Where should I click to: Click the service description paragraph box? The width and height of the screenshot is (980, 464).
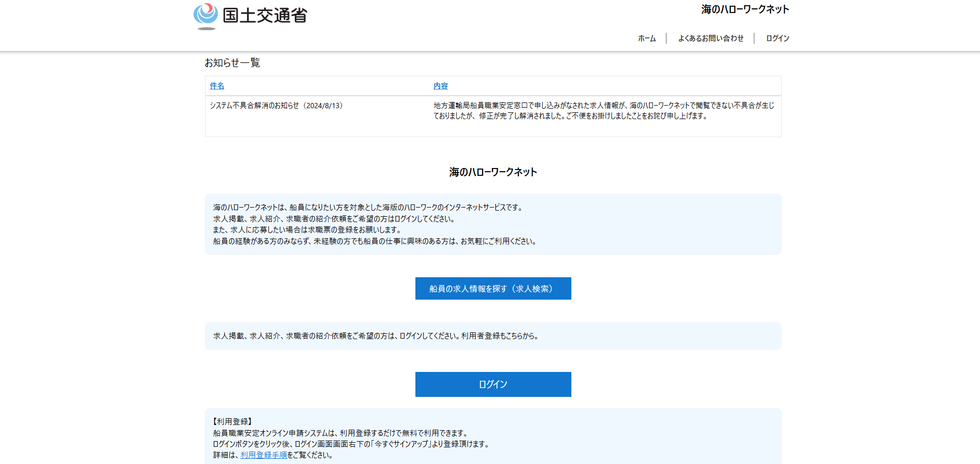(x=493, y=224)
